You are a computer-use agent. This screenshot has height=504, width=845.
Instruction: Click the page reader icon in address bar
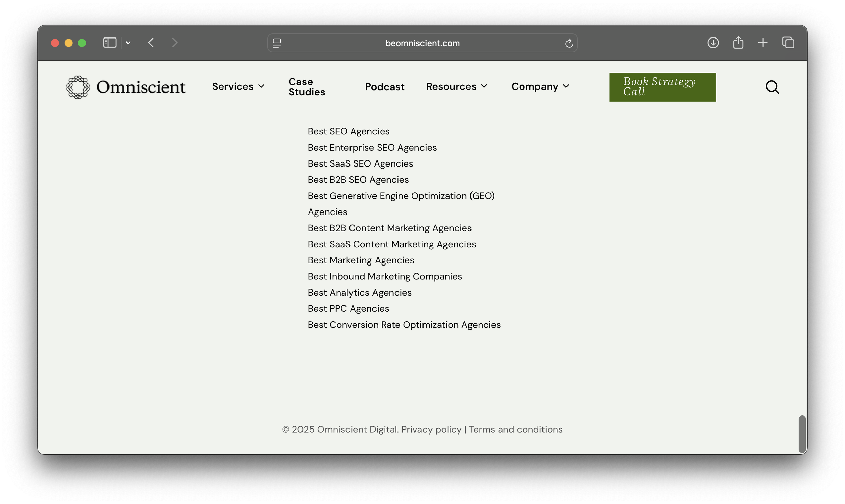277,43
